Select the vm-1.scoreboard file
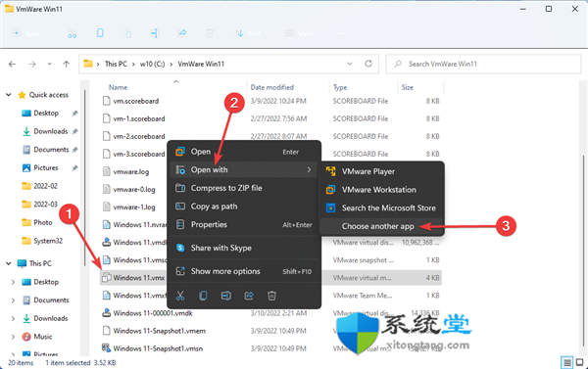The height and width of the screenshot is (369, 588). 139,118
